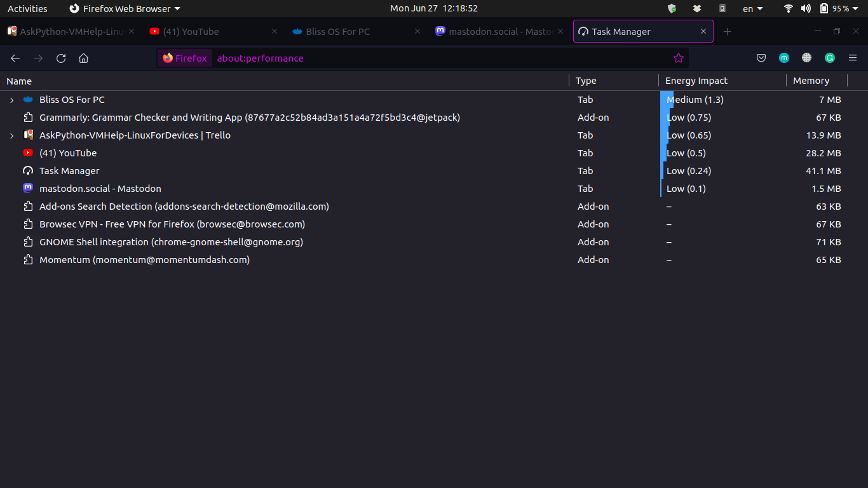This screenshot has width=868, height=488.
Task: Click the about:performance address bar
Action: pos(438,58)
